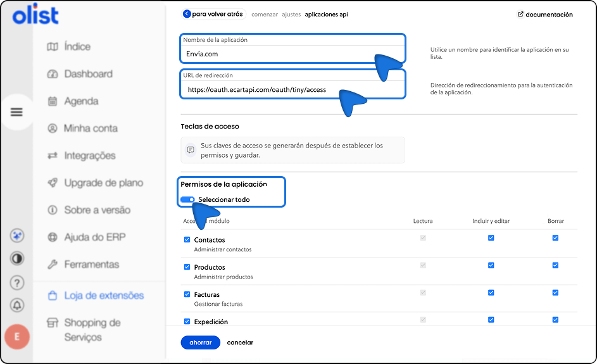Image resolution: width=597 pixels, height=364 pixels.
Task: Open Loja de extensões in sidebar
Action: (103, 296)
